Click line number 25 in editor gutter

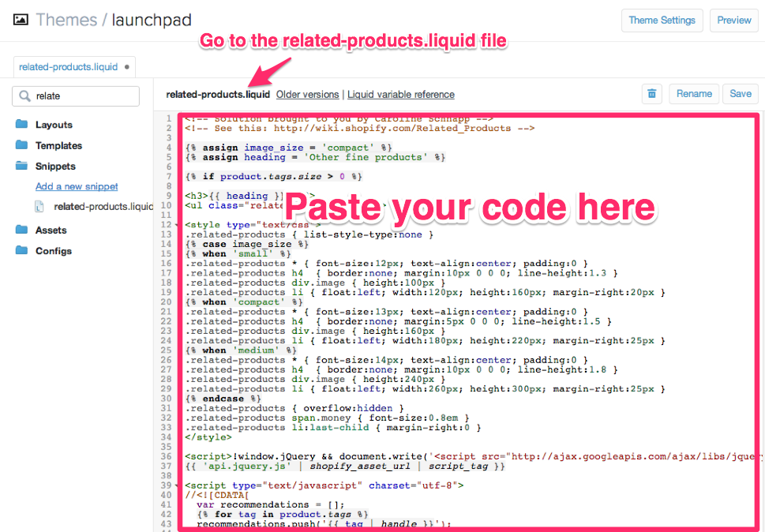coord(166,350)
